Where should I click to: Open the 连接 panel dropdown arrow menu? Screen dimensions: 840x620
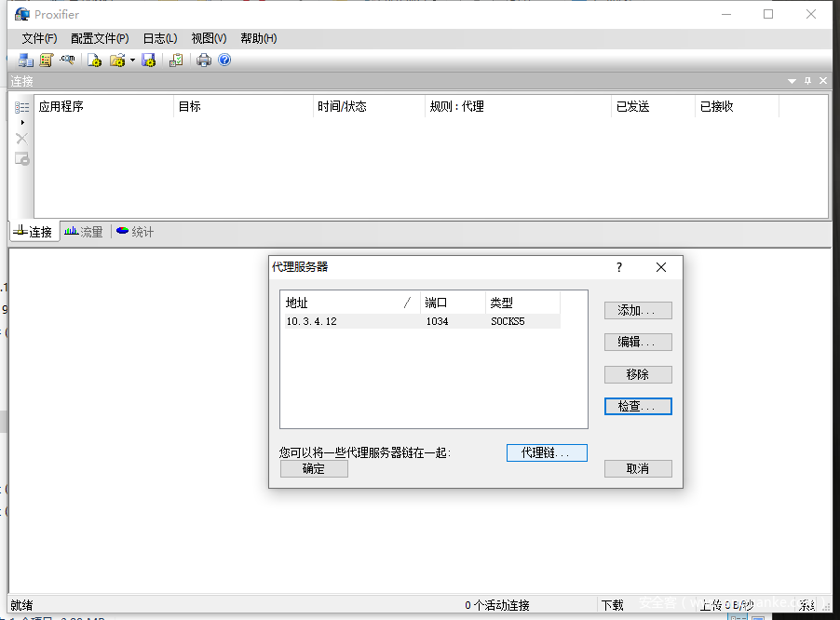coord(792,82)
